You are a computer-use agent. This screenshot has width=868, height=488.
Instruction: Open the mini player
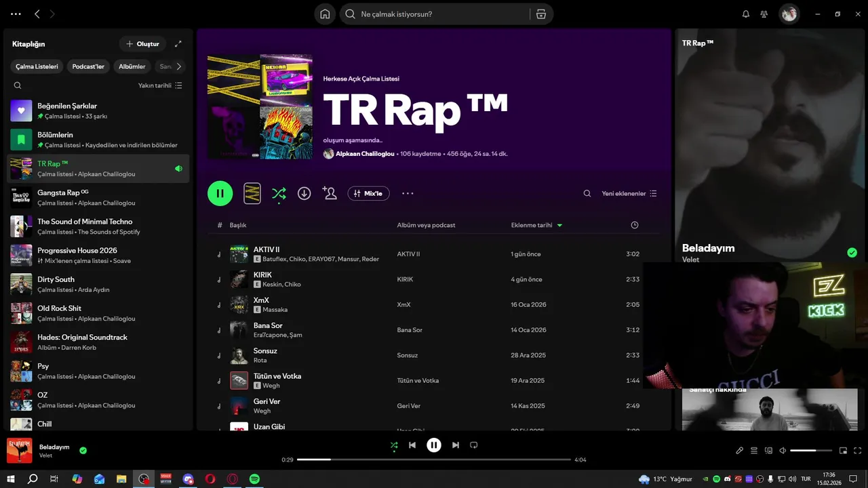844,451
